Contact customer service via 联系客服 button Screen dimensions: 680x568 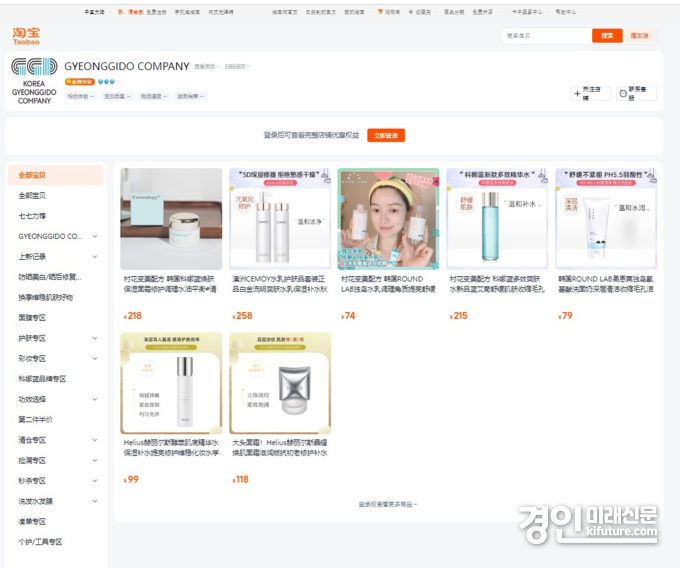[x=637, y=93]
